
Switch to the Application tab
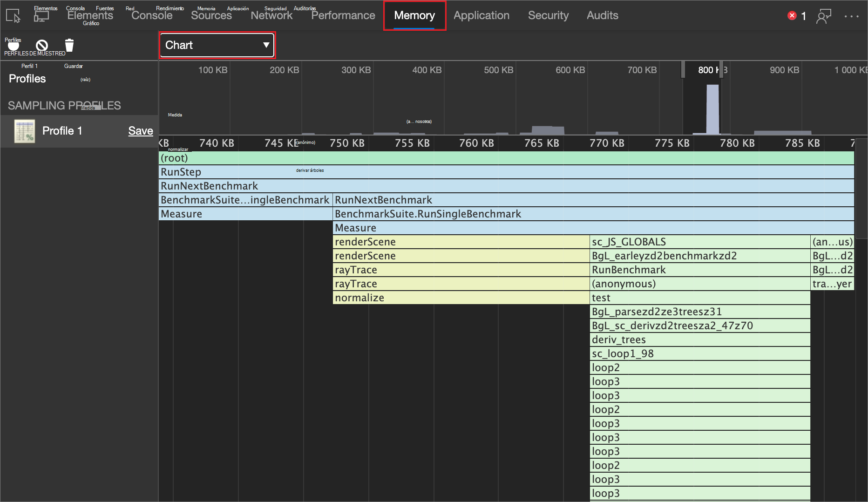(x=481, y=15)
